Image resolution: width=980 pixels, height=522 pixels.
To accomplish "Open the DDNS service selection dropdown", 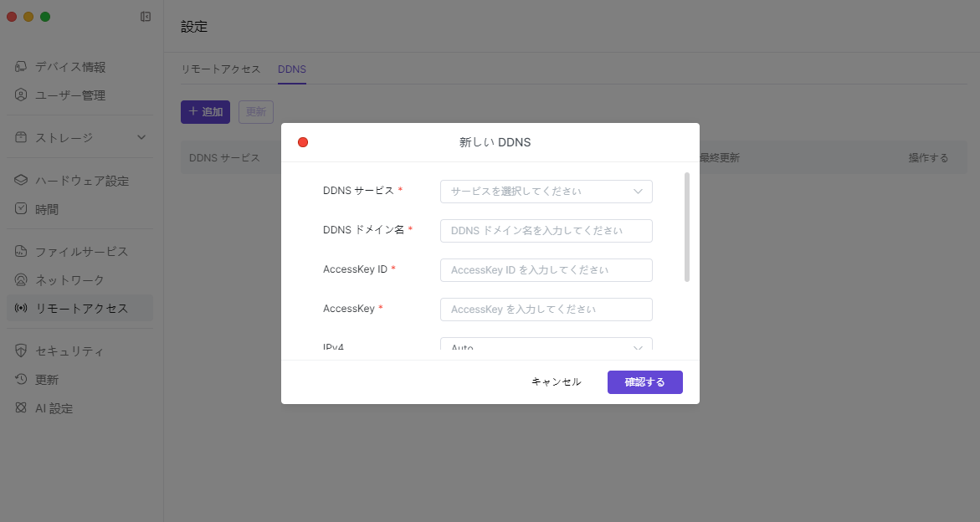I will pos(546,192).
